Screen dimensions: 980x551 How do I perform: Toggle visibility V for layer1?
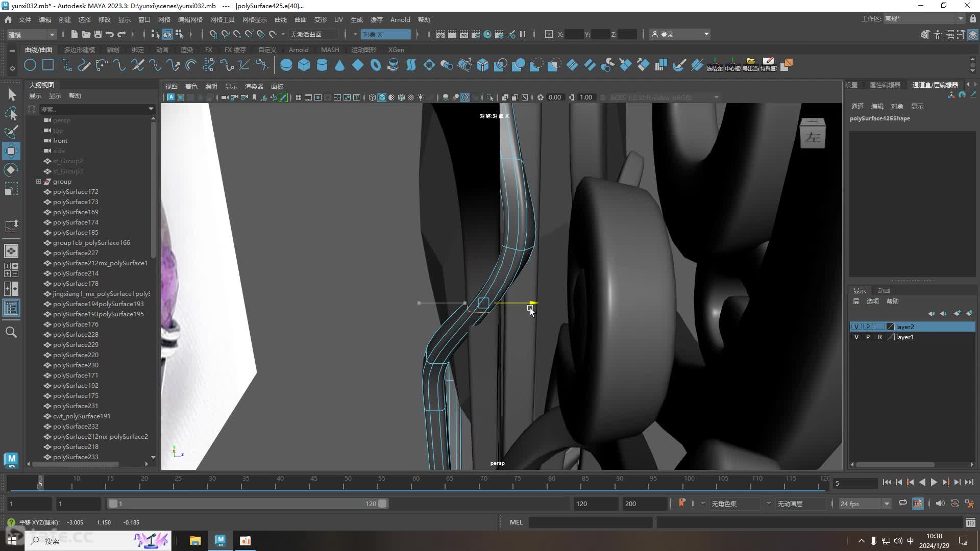(856, 337)
